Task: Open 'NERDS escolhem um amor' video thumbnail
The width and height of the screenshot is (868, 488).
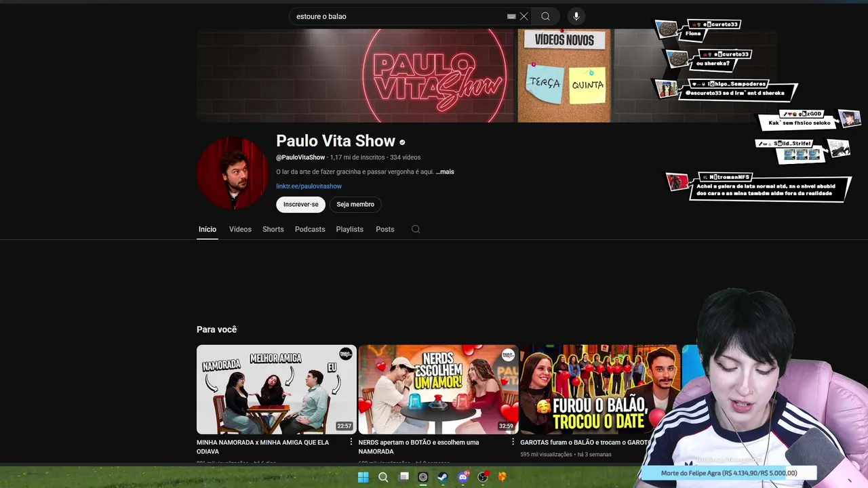Action: point(438,390)
